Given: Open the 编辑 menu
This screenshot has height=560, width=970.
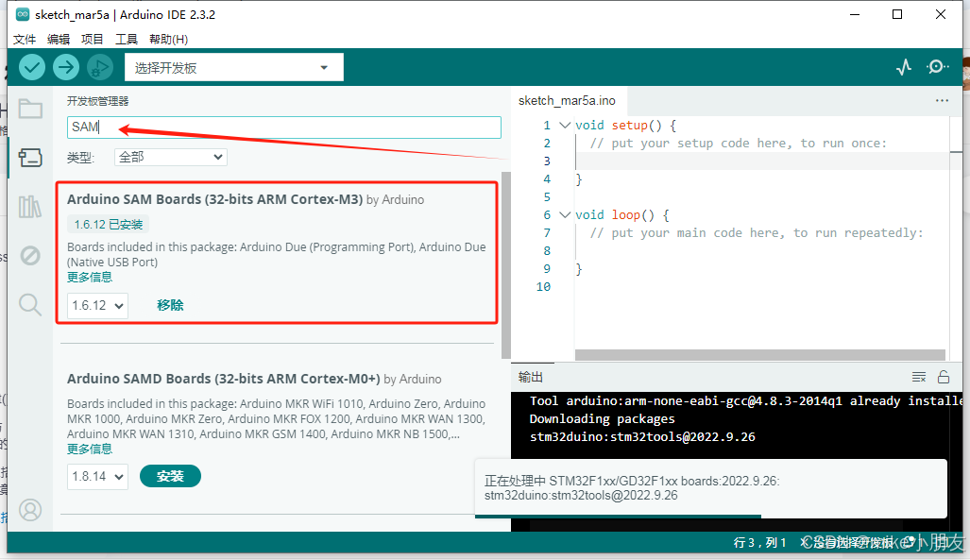Looking at the screenshot, I should point(59,39).
